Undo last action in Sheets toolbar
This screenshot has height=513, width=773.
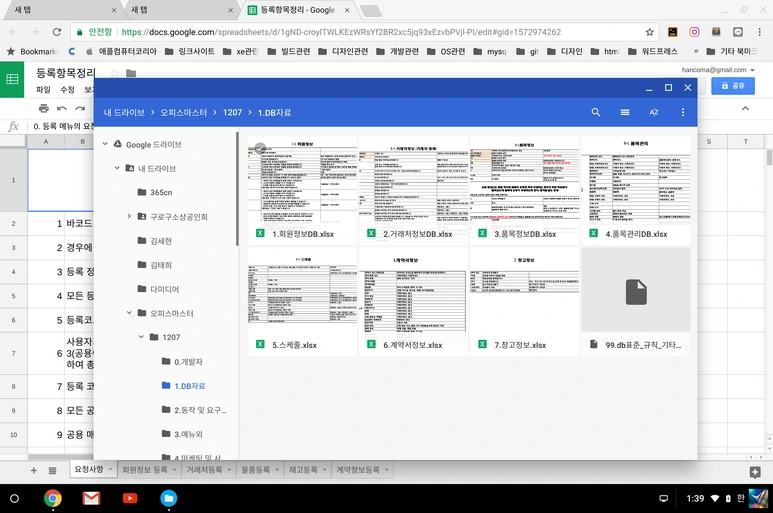click(x=62, y=108)
